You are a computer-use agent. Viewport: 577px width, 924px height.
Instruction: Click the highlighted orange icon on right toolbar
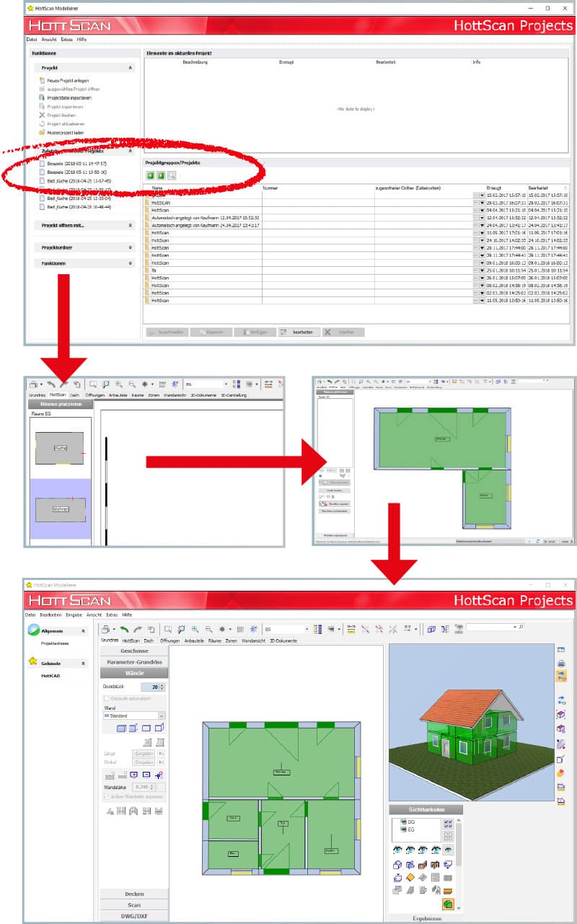click(561, 676)
